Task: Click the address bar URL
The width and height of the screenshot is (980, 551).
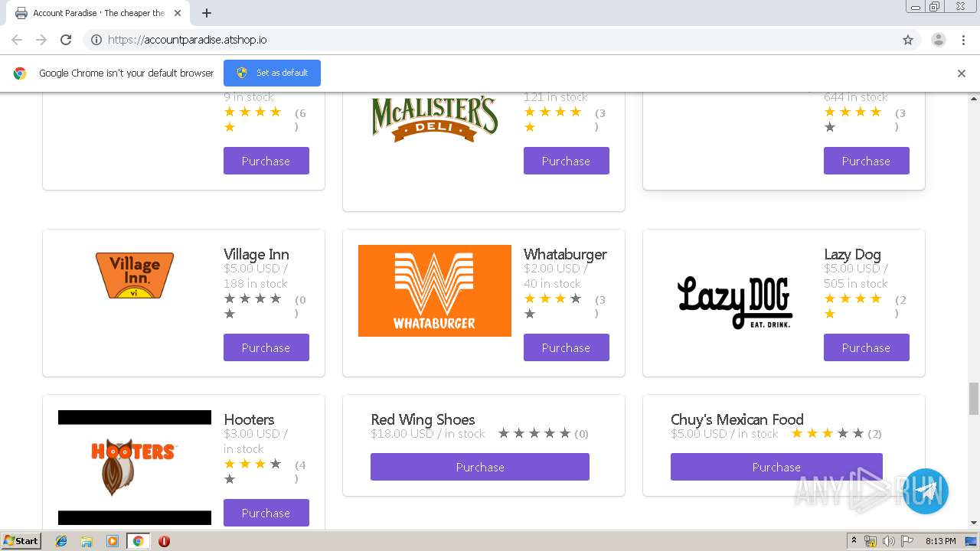Action: point(188,40)
